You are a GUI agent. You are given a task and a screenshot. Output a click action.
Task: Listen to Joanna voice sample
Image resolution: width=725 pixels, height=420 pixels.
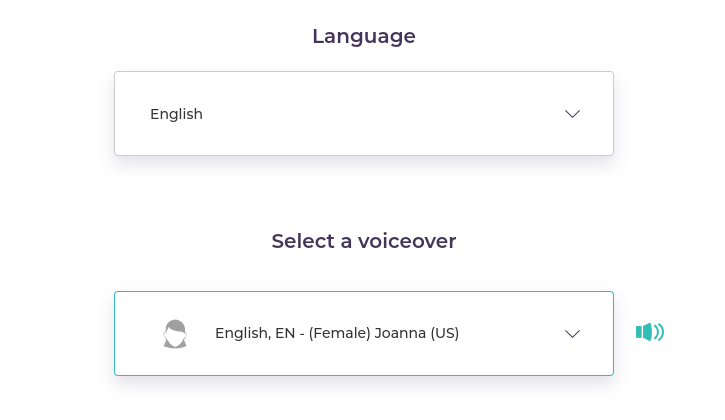coord(650,332)
